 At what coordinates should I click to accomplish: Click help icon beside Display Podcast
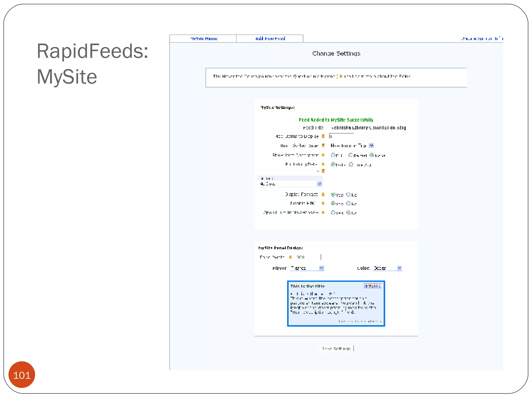tap(323, 194)
